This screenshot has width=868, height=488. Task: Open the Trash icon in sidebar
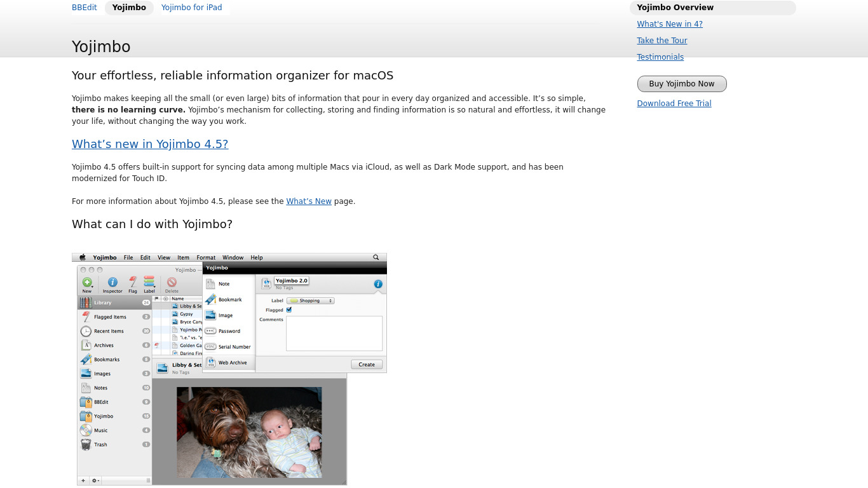tap(86, 444)
